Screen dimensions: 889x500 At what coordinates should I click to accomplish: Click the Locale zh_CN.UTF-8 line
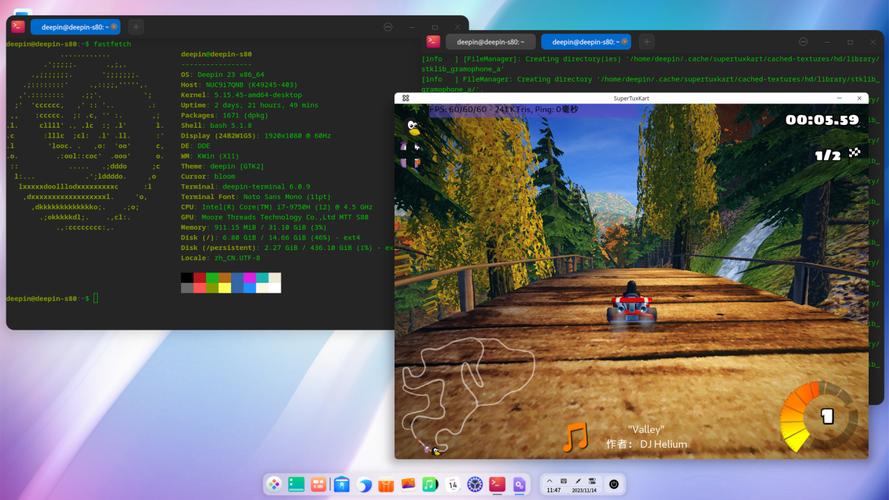(x=221, y=258)
